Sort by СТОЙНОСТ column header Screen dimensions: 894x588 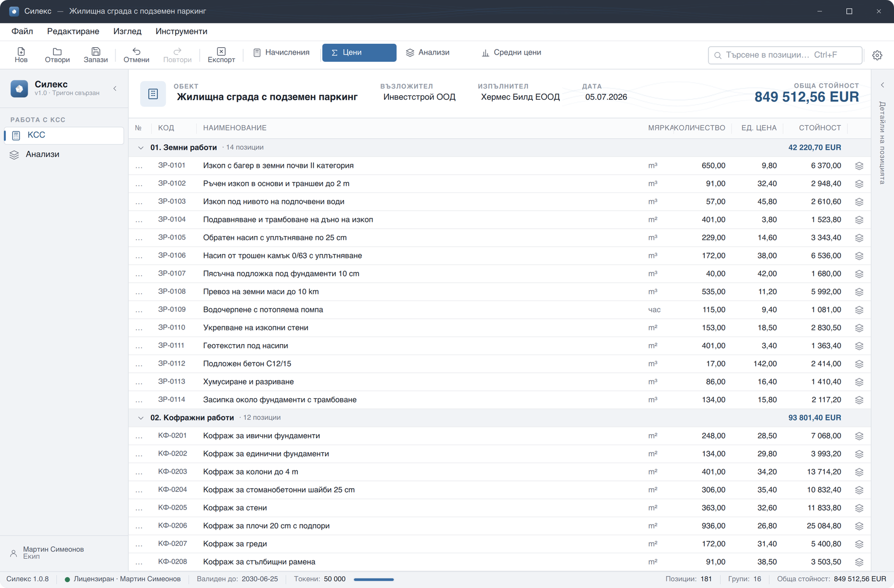pos(820,128)
